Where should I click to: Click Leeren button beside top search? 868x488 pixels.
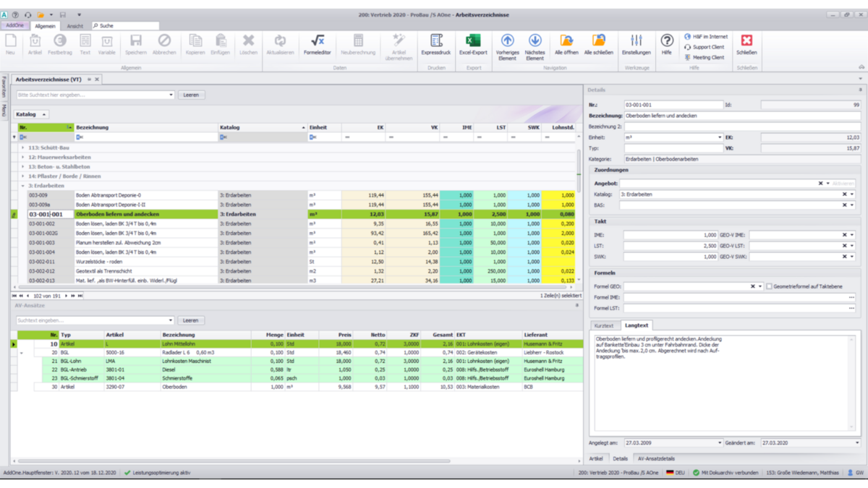pyautogui.click(x=190, y=95)
